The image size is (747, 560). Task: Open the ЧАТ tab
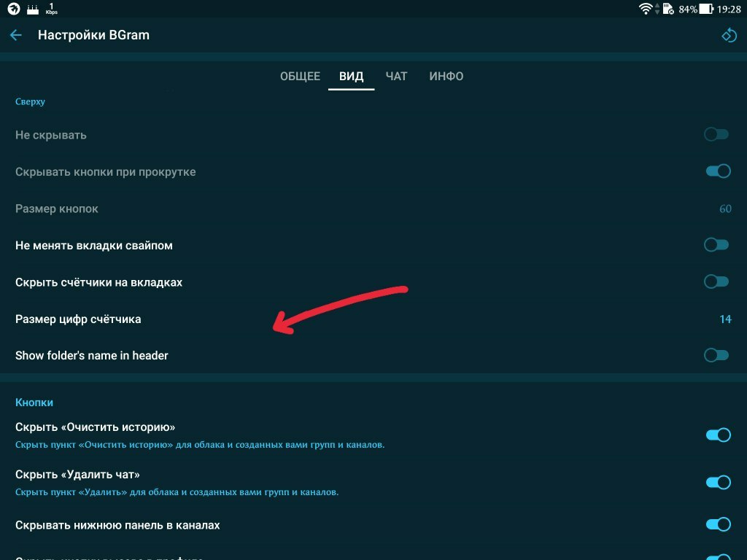[396, 76]
